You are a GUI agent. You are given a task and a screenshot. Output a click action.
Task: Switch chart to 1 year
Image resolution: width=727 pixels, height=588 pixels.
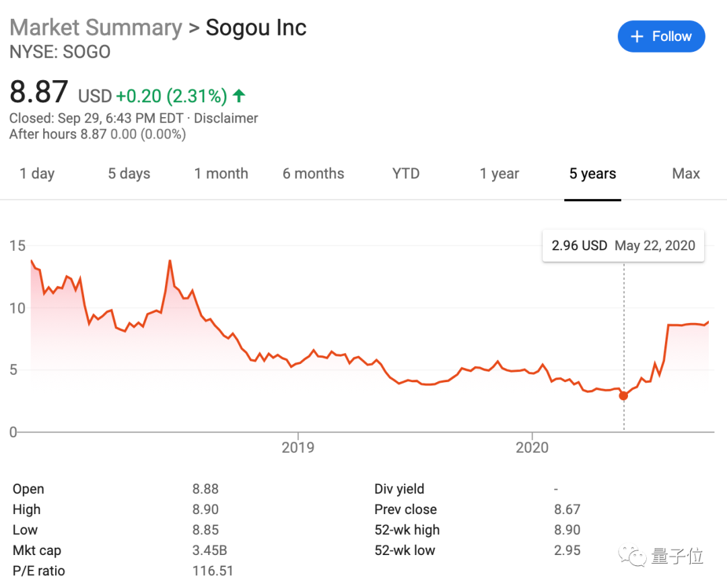[499, 174]
